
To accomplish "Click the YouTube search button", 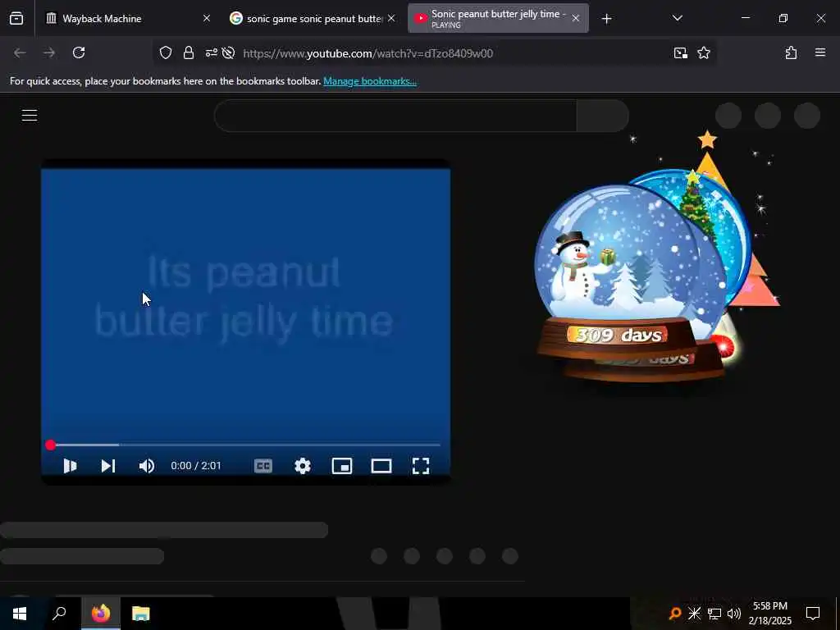I will pyautogui.click(x=603, y=116).
